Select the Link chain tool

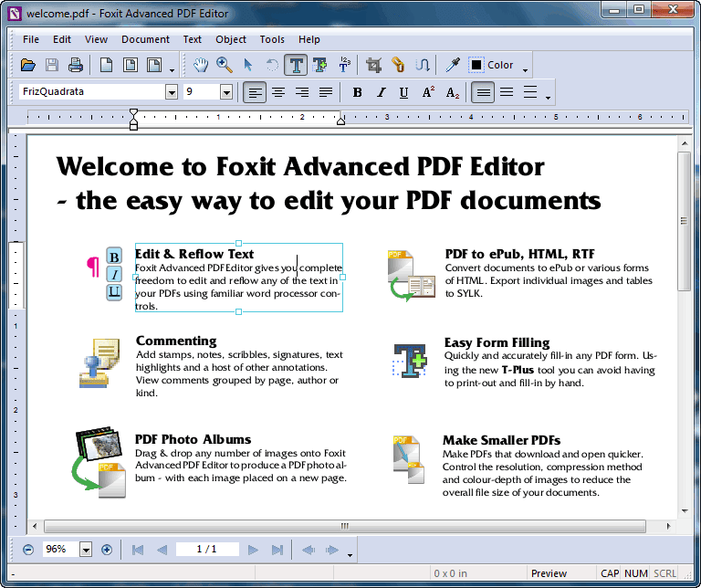pos(397,66)
